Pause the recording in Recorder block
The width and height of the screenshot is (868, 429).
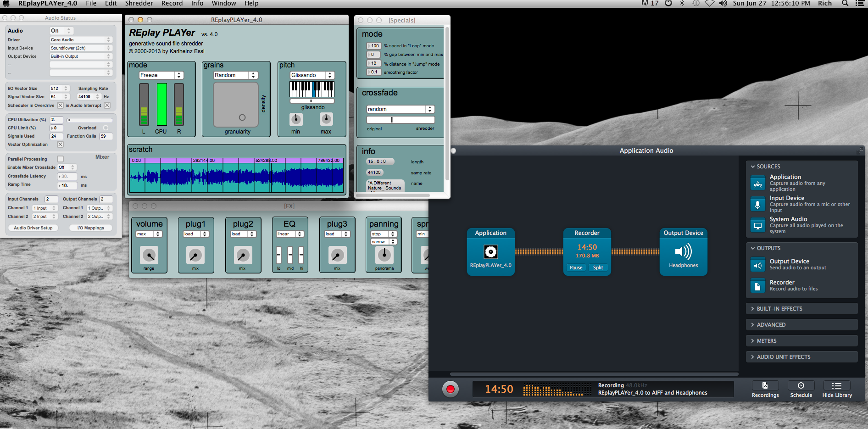(x=576, y=267)
